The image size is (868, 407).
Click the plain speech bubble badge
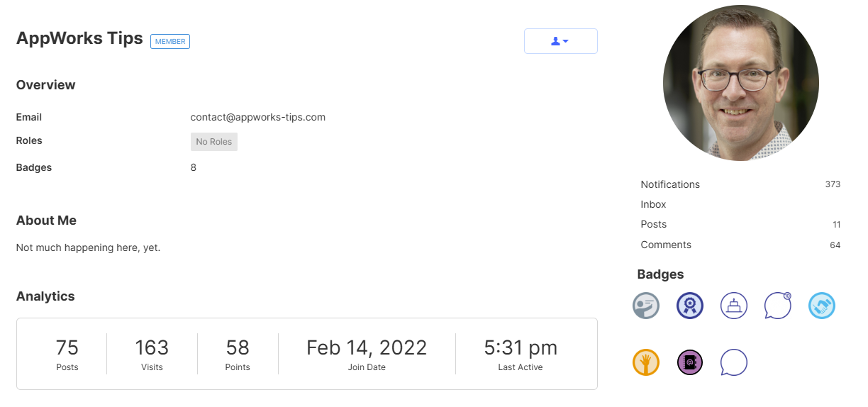pos(734,362)
